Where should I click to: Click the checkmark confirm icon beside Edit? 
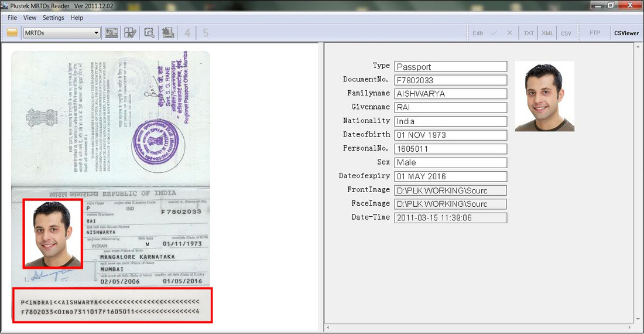tap(494, 33)
